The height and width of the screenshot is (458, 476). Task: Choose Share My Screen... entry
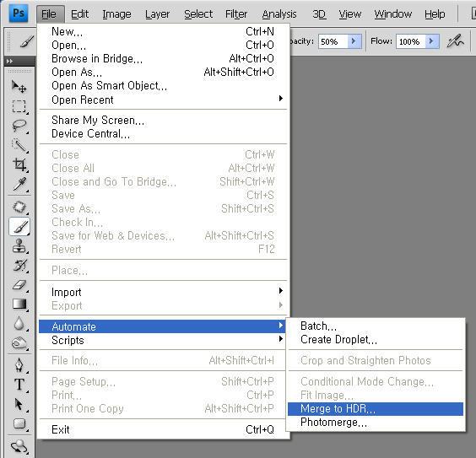coord(163,121)
